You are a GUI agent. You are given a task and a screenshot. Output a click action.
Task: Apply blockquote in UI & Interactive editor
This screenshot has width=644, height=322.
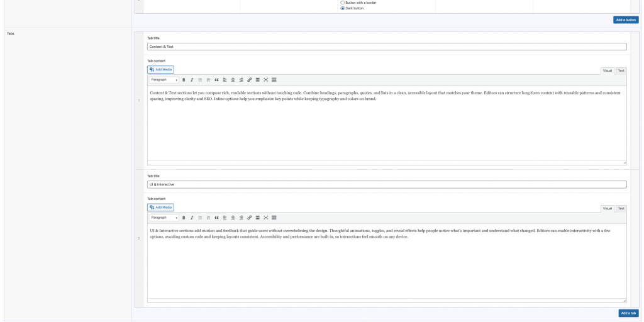coord(216,218)
